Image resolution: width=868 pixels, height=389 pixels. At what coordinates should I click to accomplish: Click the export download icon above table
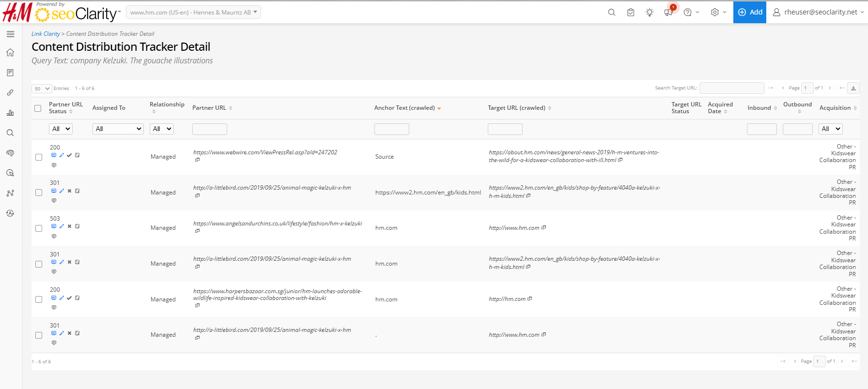tap(853, 88)
